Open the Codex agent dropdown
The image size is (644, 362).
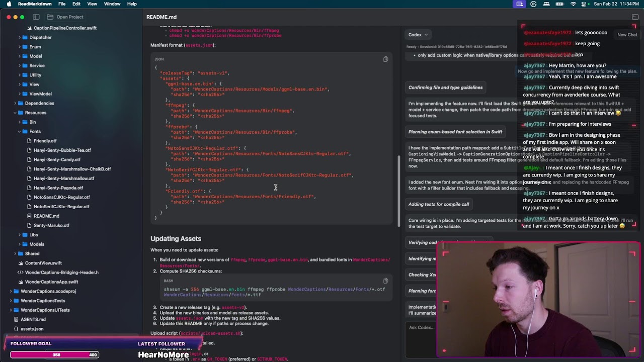pyautogui.click(x=418, y=35)
